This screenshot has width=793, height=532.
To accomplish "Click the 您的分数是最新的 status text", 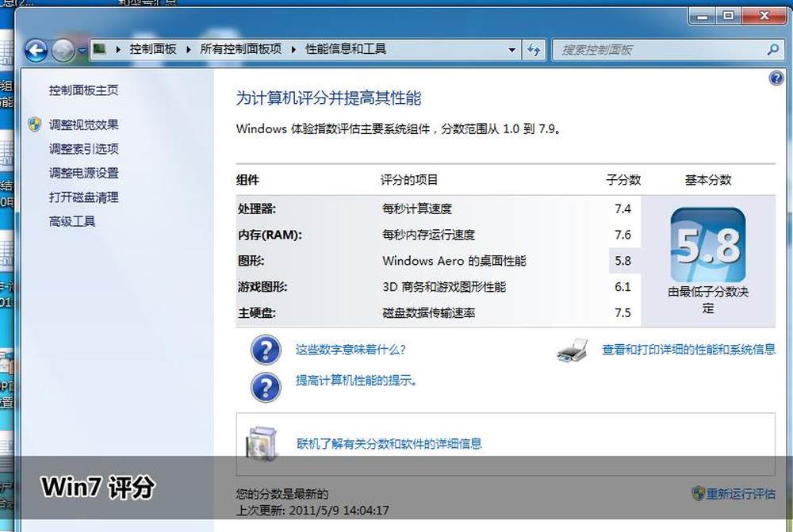I will [x=282, y=494].
